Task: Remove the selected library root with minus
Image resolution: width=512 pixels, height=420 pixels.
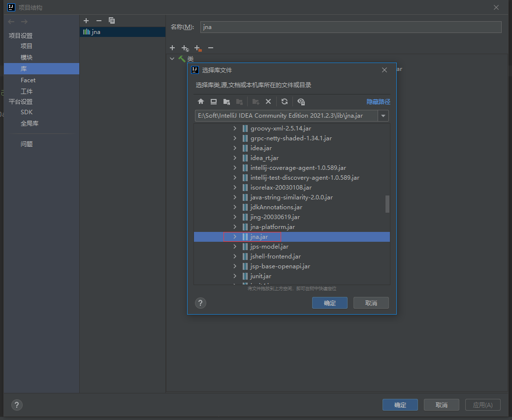Action: (x=211, y=48)
